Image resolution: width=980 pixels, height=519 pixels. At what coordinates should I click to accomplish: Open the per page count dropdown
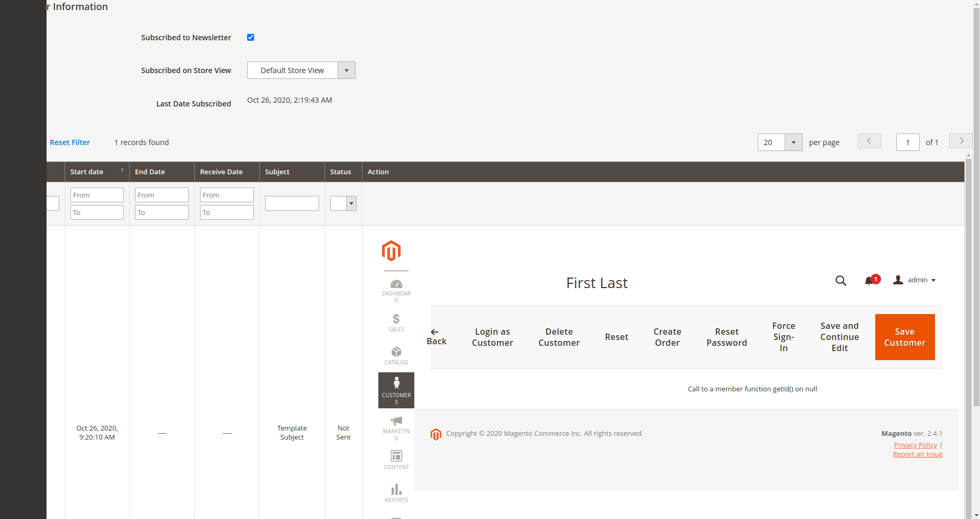[780, 142]
